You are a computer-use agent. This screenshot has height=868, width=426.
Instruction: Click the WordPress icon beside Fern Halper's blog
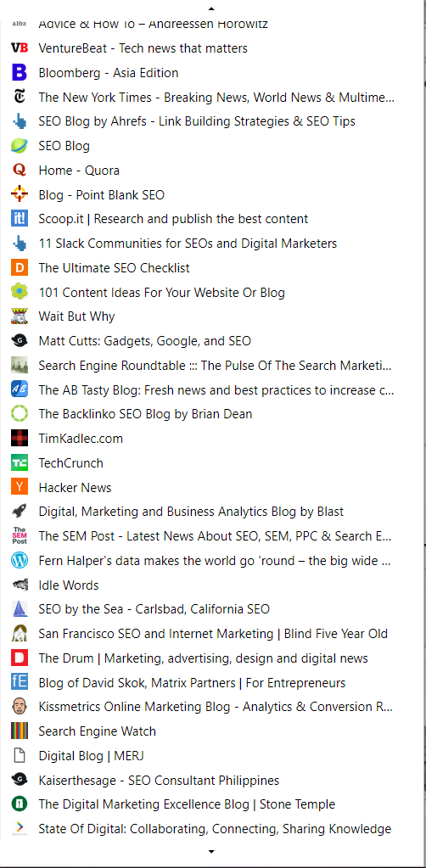(20, 560)
